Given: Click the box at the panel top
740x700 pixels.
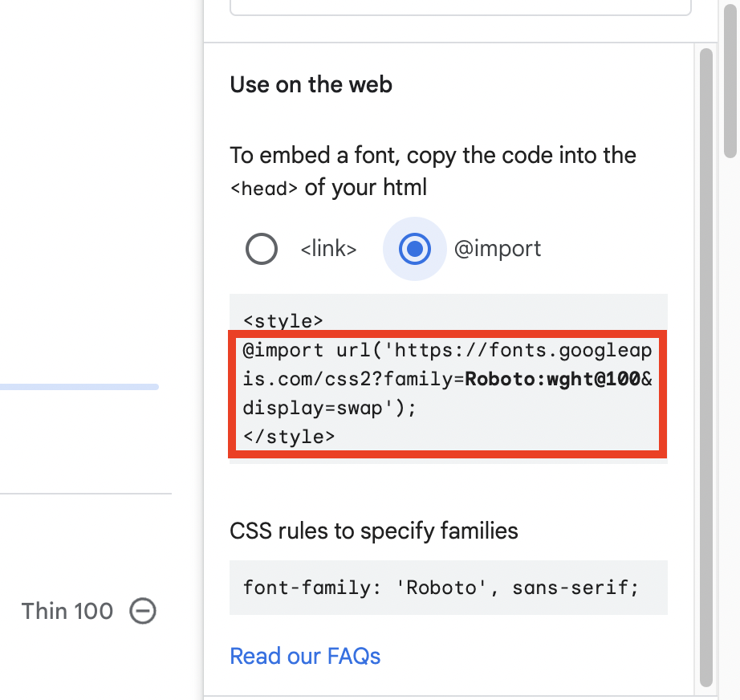Looking at the screenshot, I should [461, 7].
